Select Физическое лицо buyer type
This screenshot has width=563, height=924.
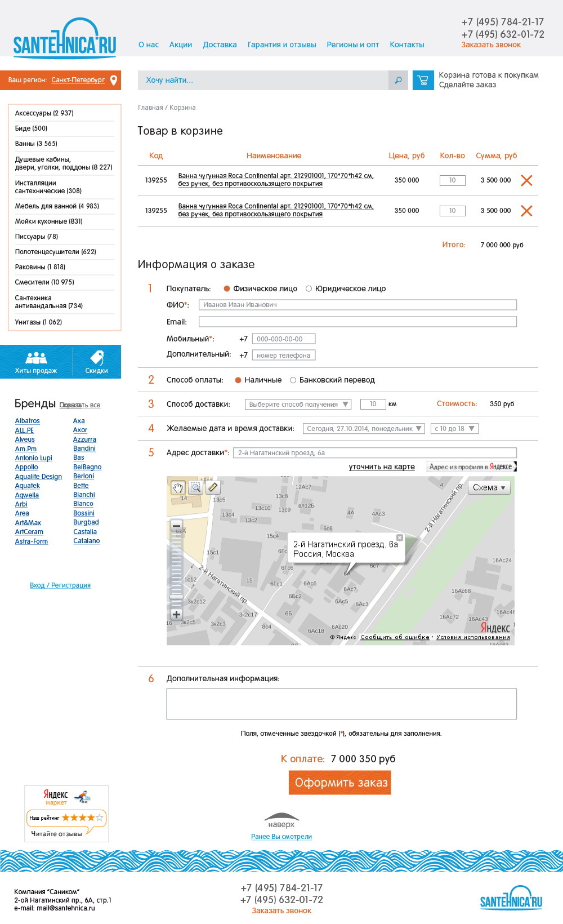click(x=227, y=288)
